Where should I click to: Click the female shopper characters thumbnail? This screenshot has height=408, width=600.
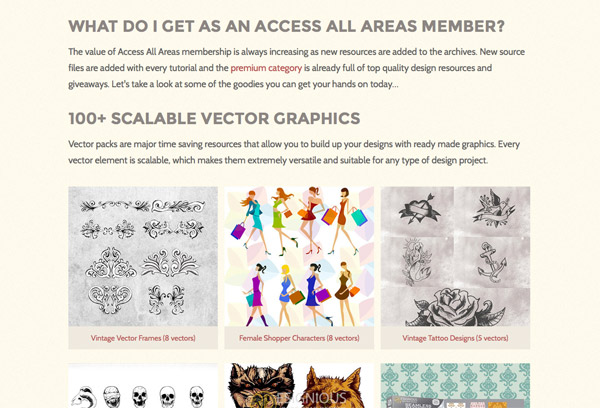[299, 256]
